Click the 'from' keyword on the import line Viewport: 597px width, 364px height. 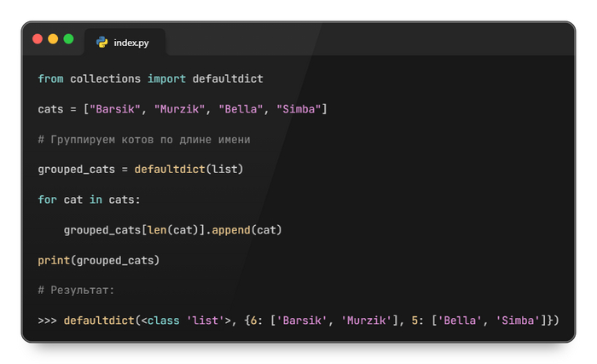click(x=50, y=78)
